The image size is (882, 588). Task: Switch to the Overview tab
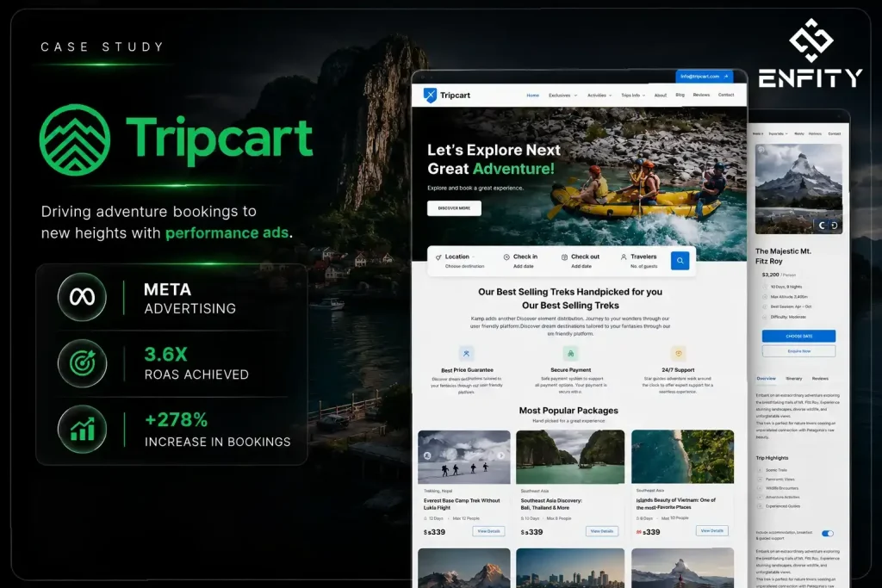click(766, 378)
